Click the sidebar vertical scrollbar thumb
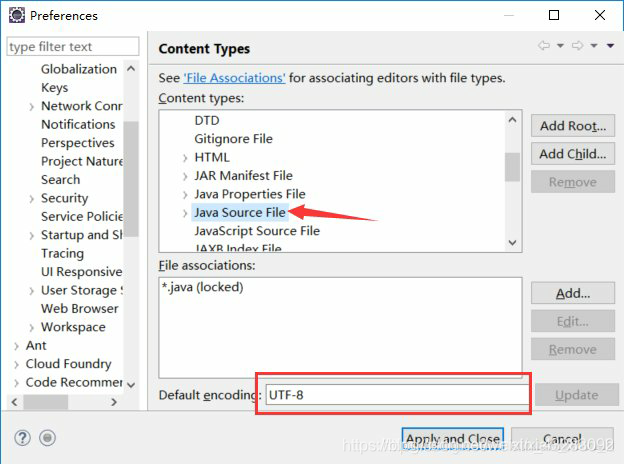The image size is (624, 464). 131,179
